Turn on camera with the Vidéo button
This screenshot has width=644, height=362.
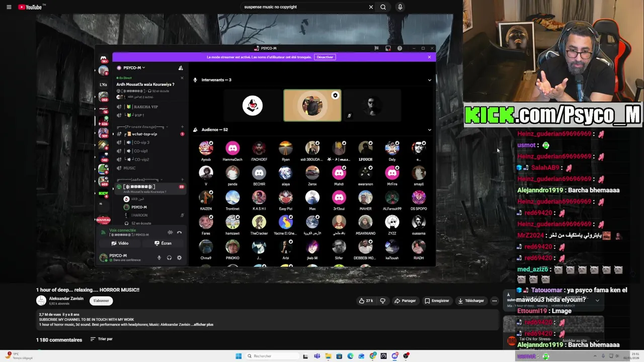click(x=120, y=243)
